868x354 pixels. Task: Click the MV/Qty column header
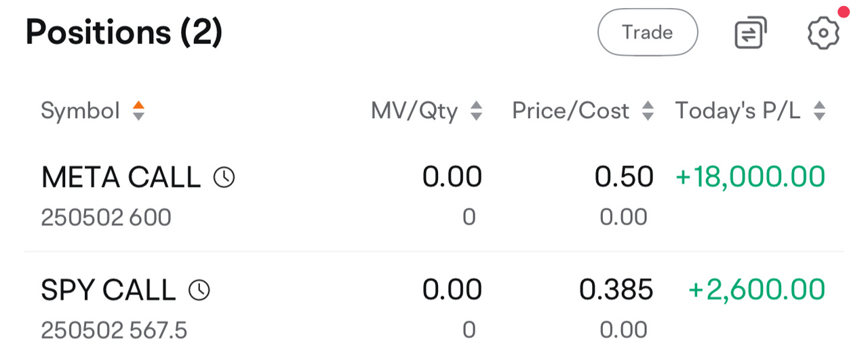(414, 111)
